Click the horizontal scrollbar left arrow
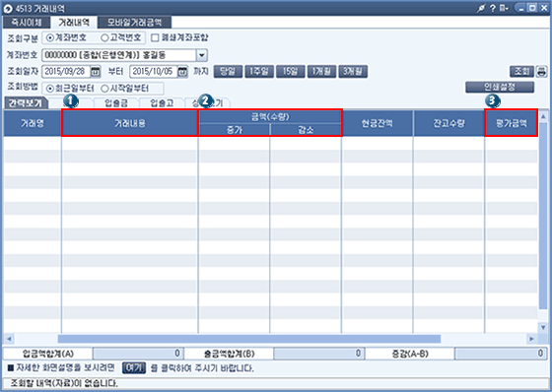Viewport: 552px width, 392px height. point(9,339)
